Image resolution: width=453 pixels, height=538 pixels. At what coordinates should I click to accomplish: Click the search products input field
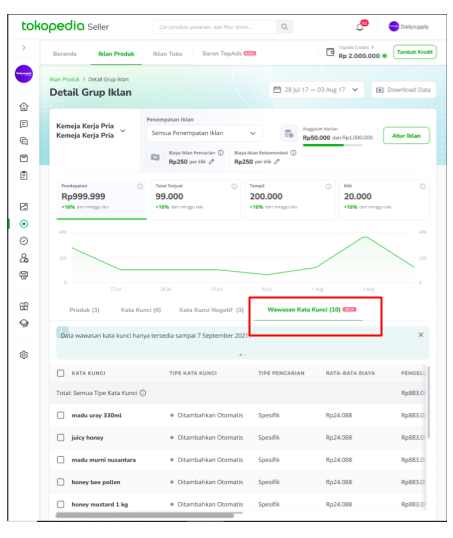pyautogui.click(x=214, y=27)
